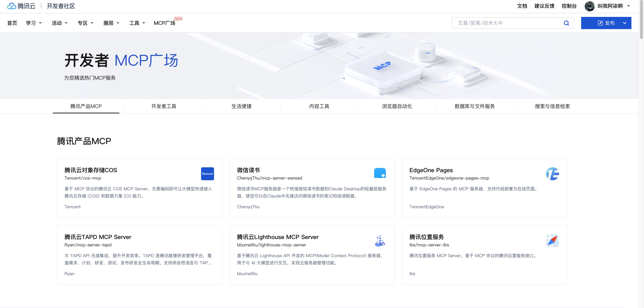Click the WeRead card chat icon
Screen dimensions: 644x308
pos(380,173)
